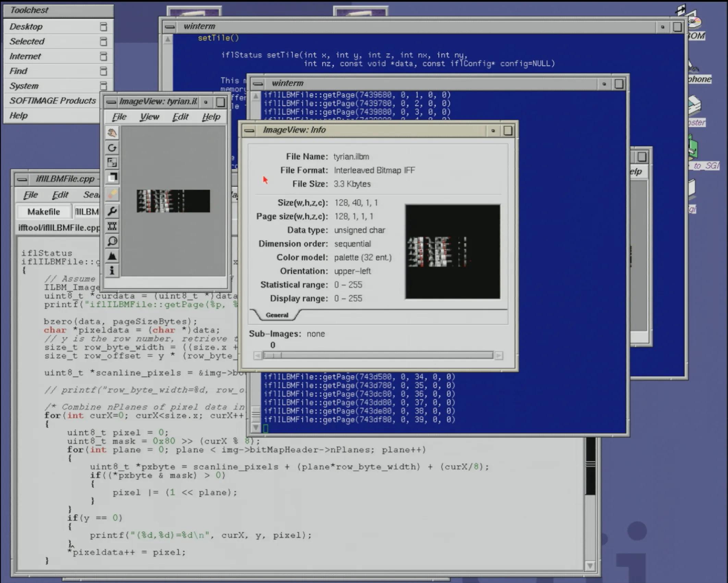The width and height of the screenshot is (728, 583).
Task: Open the Edit menu in ImageView
Action: coord(180,117)
